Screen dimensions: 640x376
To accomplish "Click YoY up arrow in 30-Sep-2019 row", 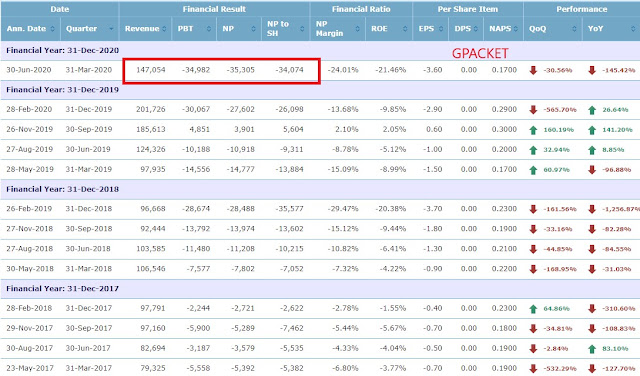I will click(592, 130).
